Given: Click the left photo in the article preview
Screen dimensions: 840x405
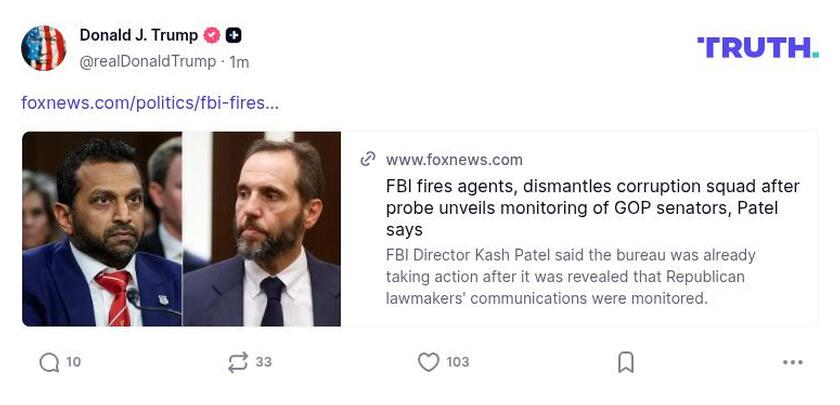Looking at the screenshot, I should [x=102, y=229].
